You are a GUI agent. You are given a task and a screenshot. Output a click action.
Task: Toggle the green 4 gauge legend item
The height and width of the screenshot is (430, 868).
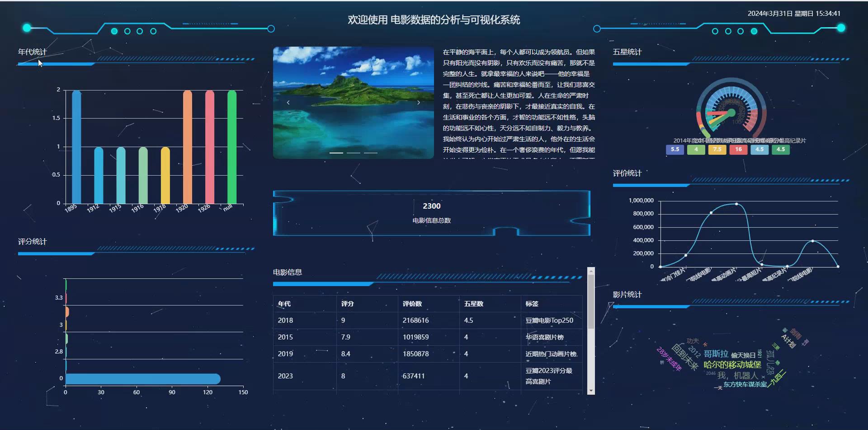pyautogui.click(x=696, y=150)
